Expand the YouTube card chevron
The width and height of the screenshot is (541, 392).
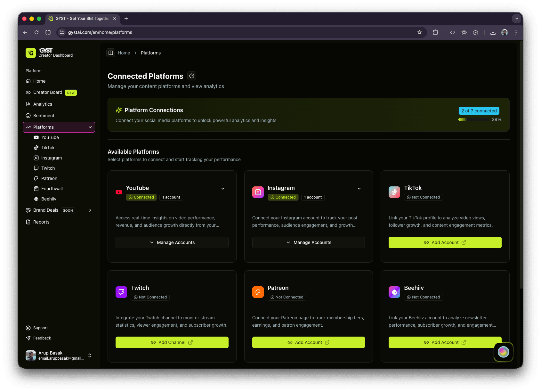(223, 189)
